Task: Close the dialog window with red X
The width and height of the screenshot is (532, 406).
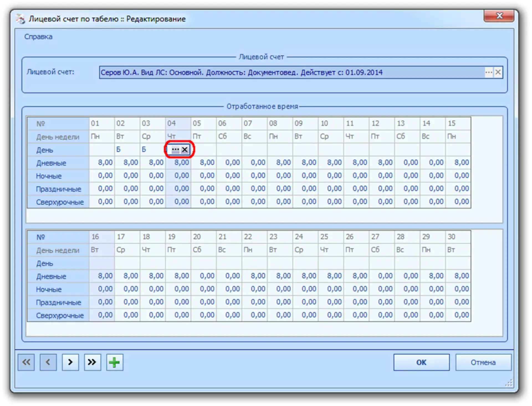Action: (x=499, y=16)
